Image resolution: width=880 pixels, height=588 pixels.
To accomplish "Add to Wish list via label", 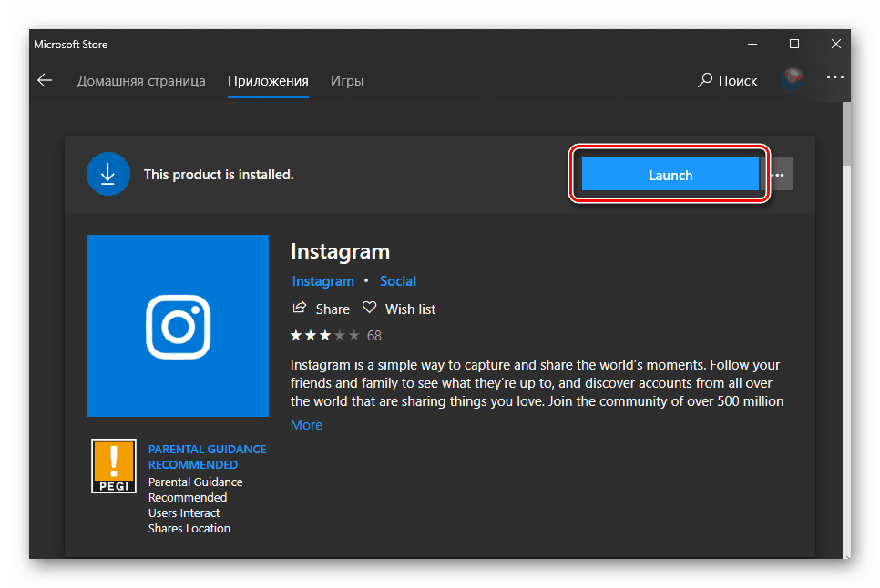I will click(x=410, y=309).
